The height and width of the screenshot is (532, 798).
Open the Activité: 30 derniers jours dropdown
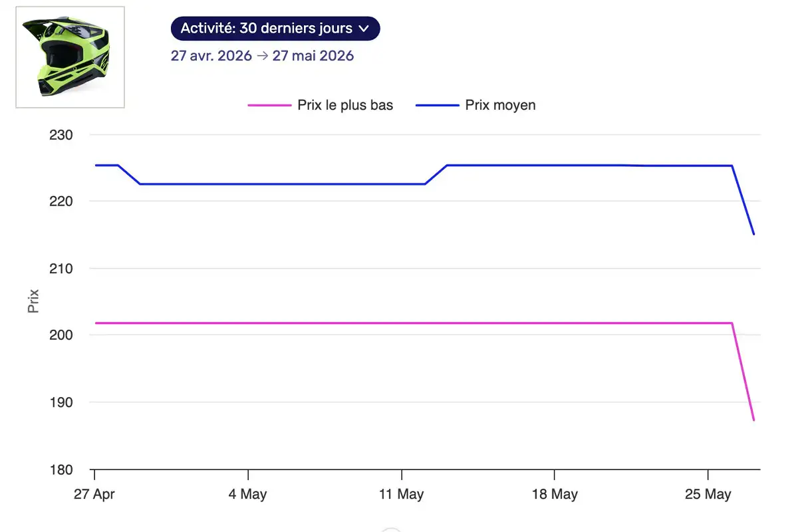point(275,29)
